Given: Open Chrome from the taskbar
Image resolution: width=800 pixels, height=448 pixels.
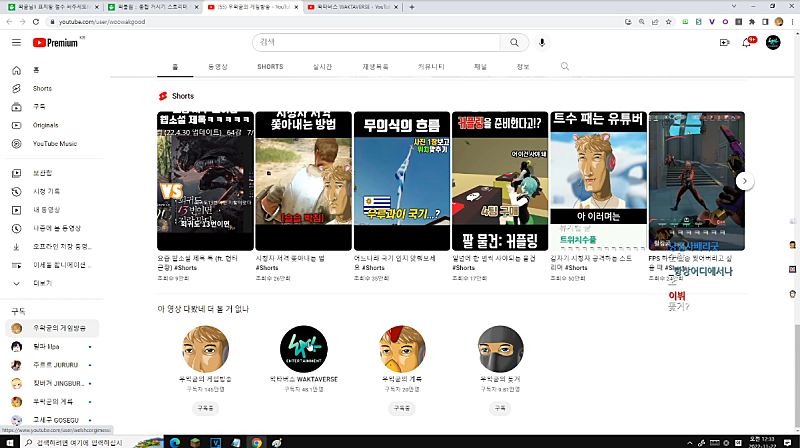Looking at the screenshot, I should [x=256, y=442].
